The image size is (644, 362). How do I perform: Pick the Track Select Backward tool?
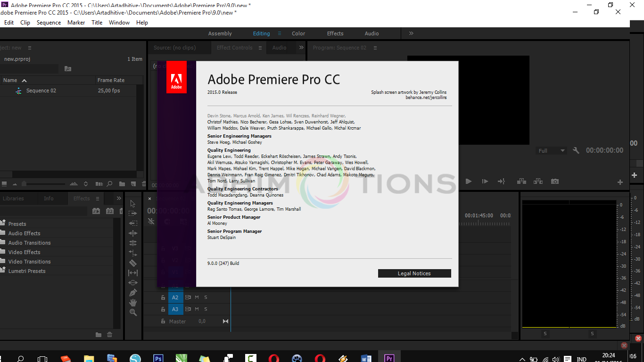pos(133,223)
